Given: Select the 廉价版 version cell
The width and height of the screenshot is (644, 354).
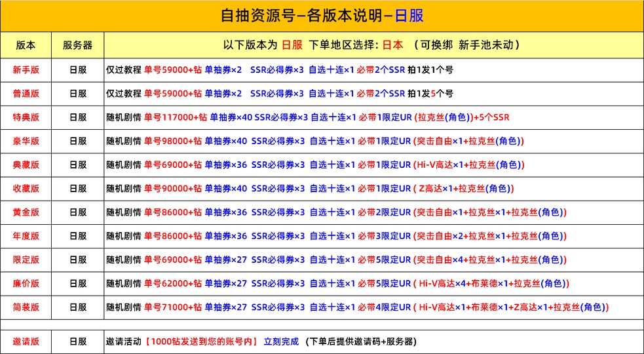Looking at the screenshot, I should click(x=26, y=284).
